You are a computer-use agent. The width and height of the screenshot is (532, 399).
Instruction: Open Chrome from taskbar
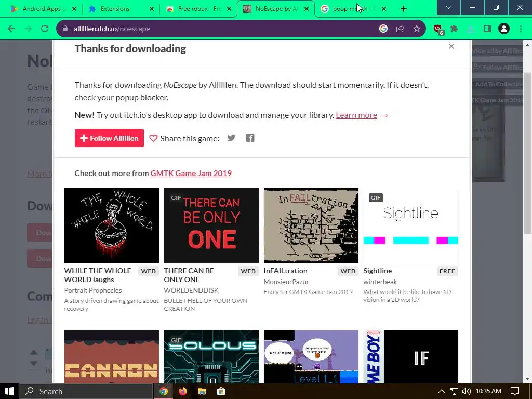[x=164, y=391]
